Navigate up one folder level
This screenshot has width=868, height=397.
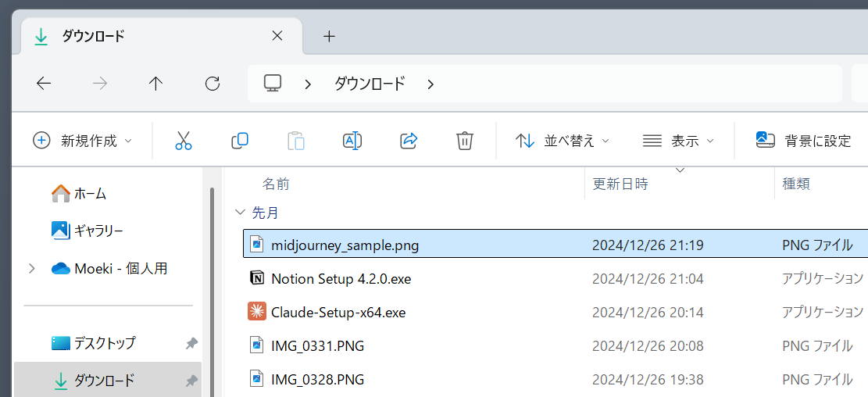[x=155, y=84]
